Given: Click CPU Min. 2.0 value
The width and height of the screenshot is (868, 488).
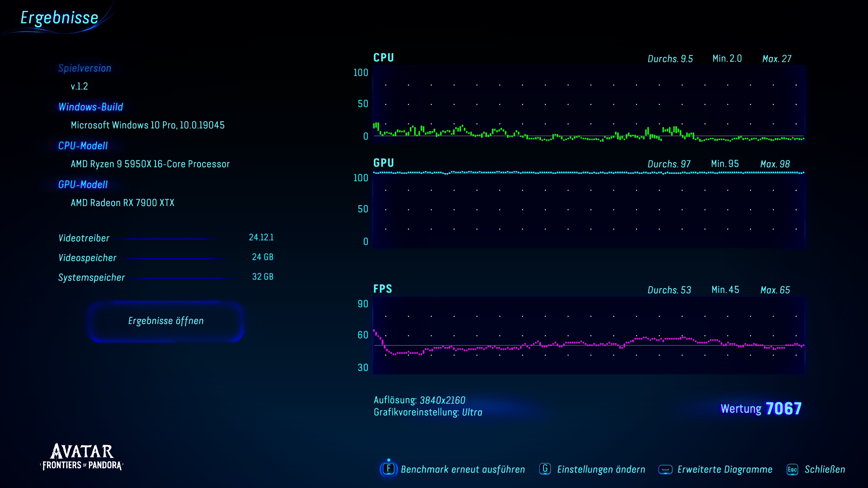Looking at the screenshot, I should click(x=727, y=59).
